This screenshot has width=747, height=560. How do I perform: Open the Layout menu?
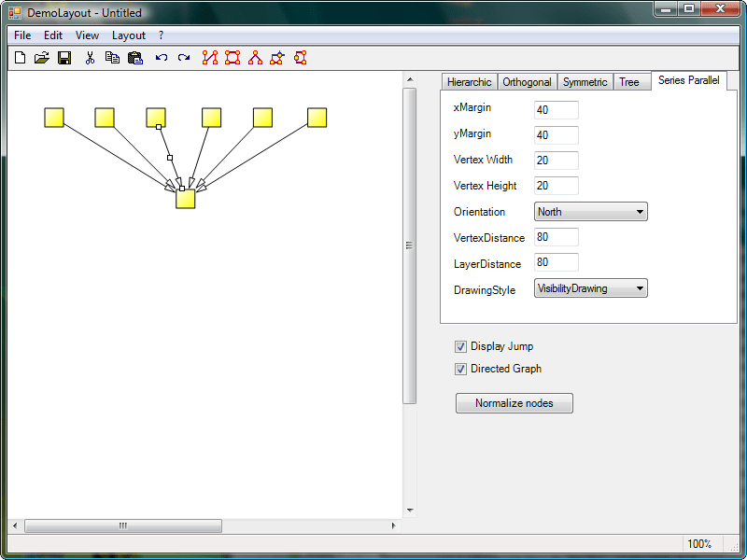point(129,35)
